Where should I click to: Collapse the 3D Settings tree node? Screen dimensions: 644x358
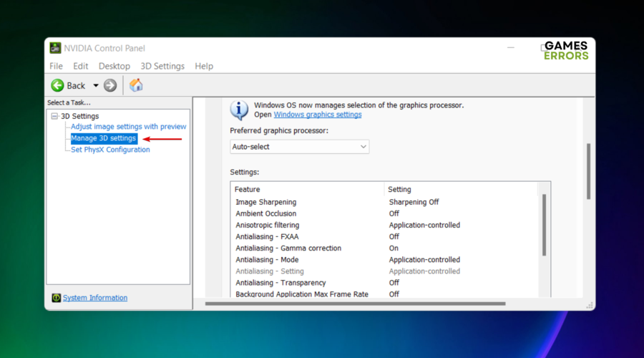(54, 116)
